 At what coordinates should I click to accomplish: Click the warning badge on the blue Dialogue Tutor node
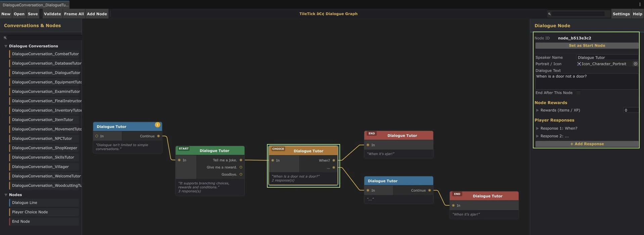tap(157, 125)
